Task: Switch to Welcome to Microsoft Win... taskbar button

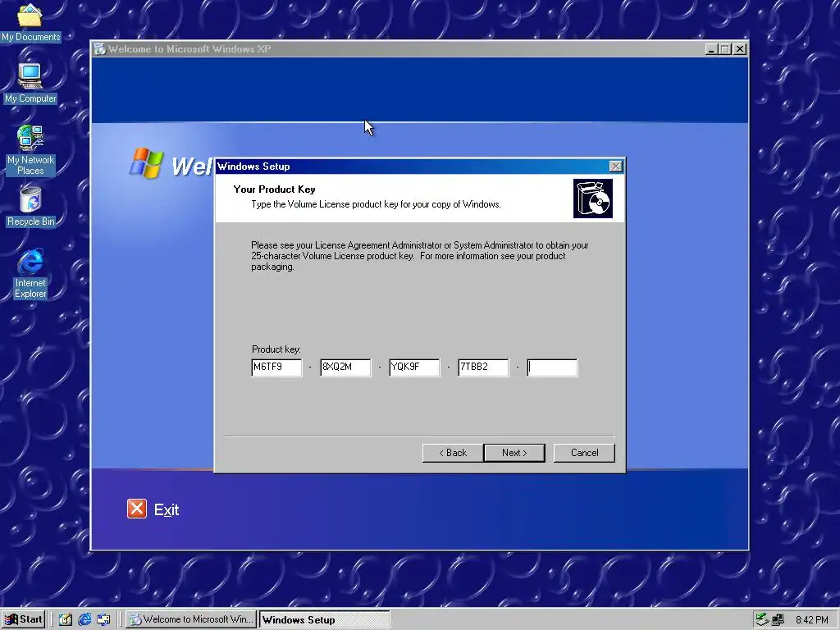Action: click(x=191, y=619)
